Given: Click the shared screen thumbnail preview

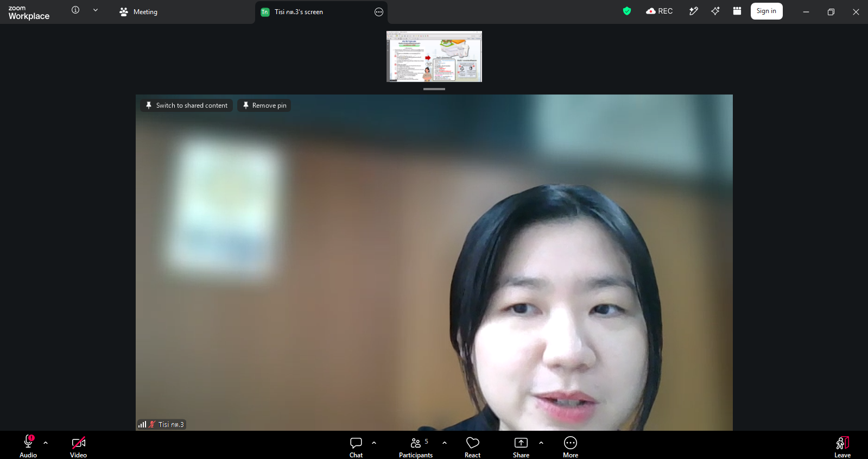Looking at the screenshot, I should pyautogui.click(x=434, y=56).
